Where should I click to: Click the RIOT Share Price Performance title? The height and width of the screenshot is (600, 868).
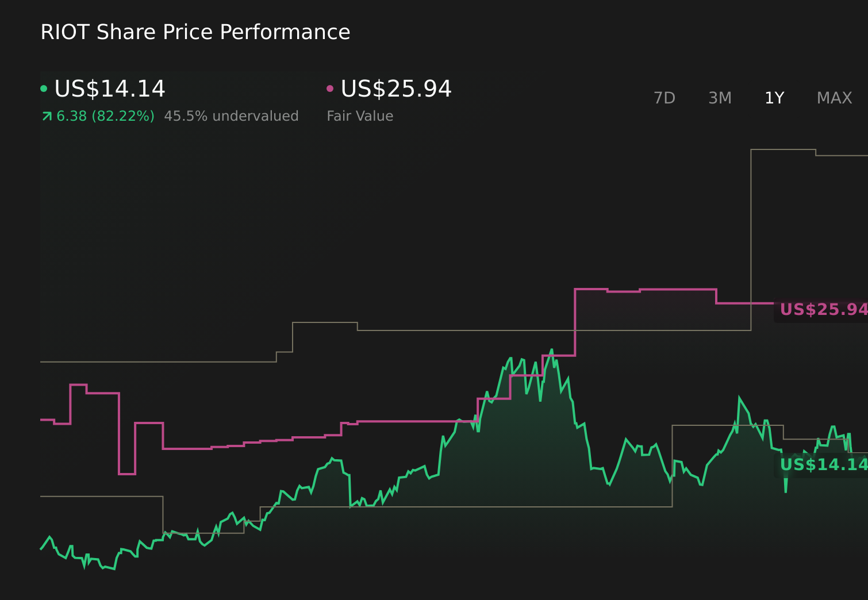pyautogui.click(x=195, y=32)
